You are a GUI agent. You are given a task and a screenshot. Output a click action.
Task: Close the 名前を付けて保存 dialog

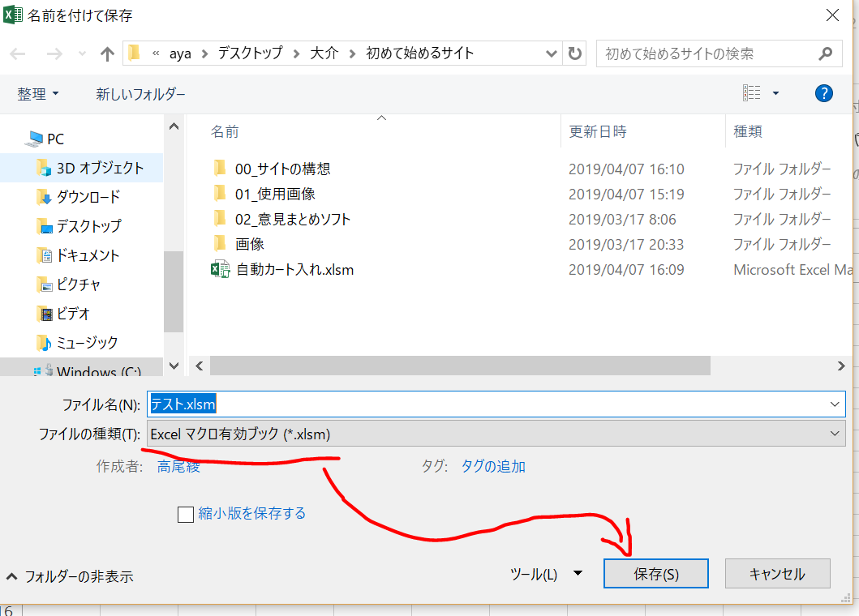[833, 15]
